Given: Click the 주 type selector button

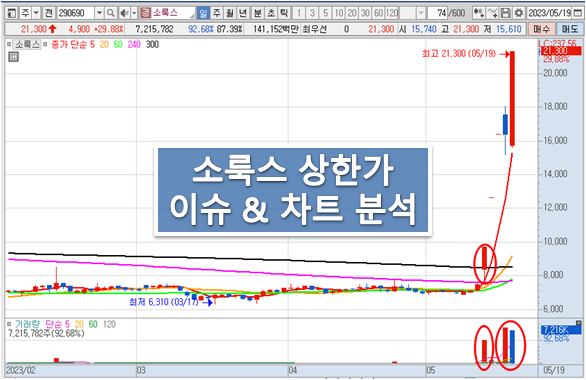Looking at the screenshot, I should [x=25, y=13].
